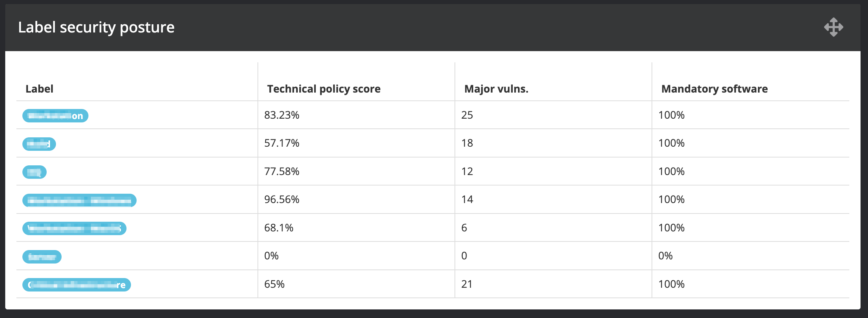Open the label tag ending in "on"
The image size is (868, 318).
(55, 116)
